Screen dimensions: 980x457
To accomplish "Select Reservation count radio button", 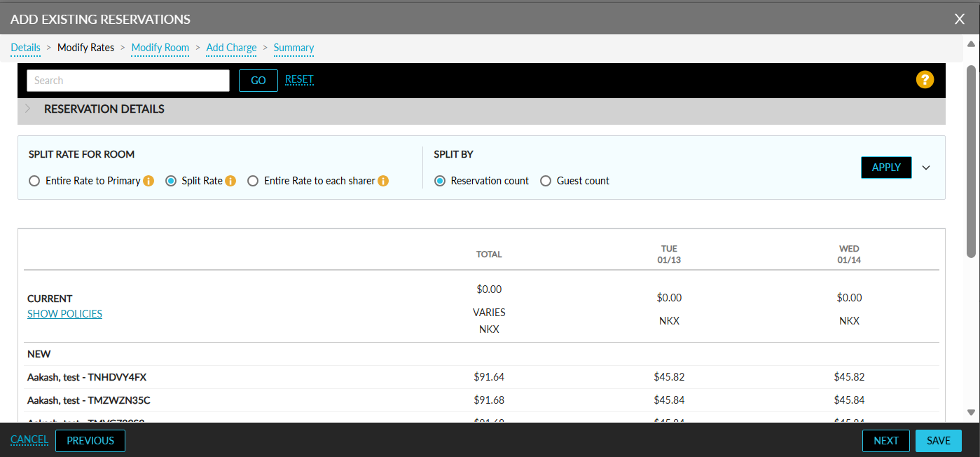I will coord(440,181).
